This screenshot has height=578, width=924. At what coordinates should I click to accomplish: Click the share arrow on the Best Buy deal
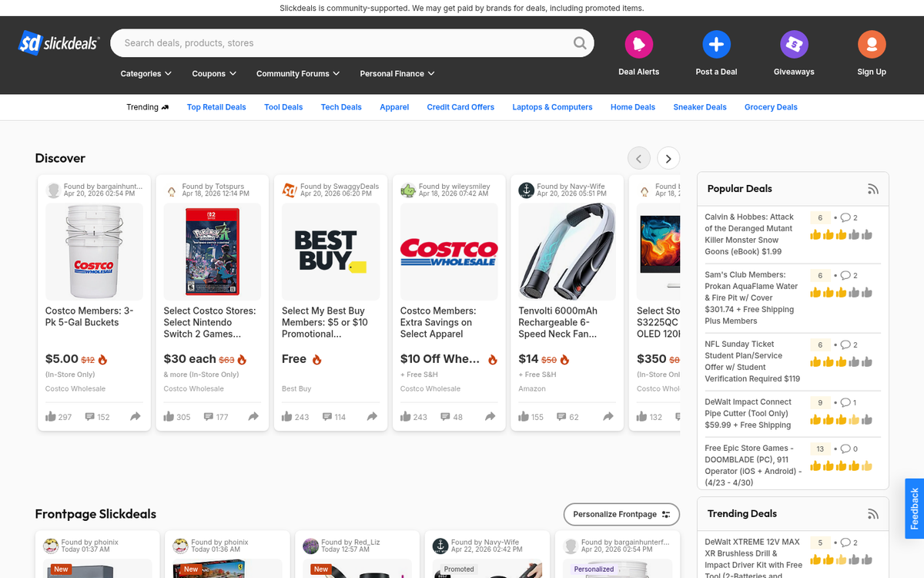371,416
